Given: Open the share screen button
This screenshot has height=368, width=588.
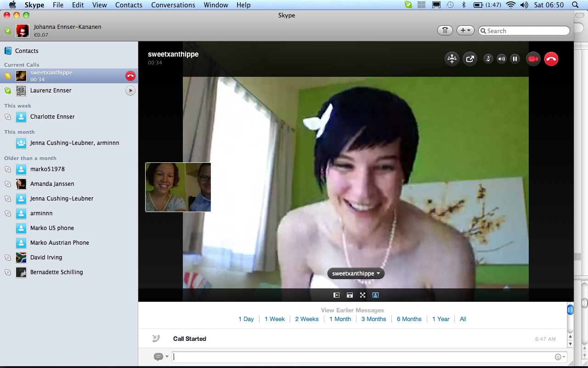Looking at the screenshot, I should click(x=470, y=59).
